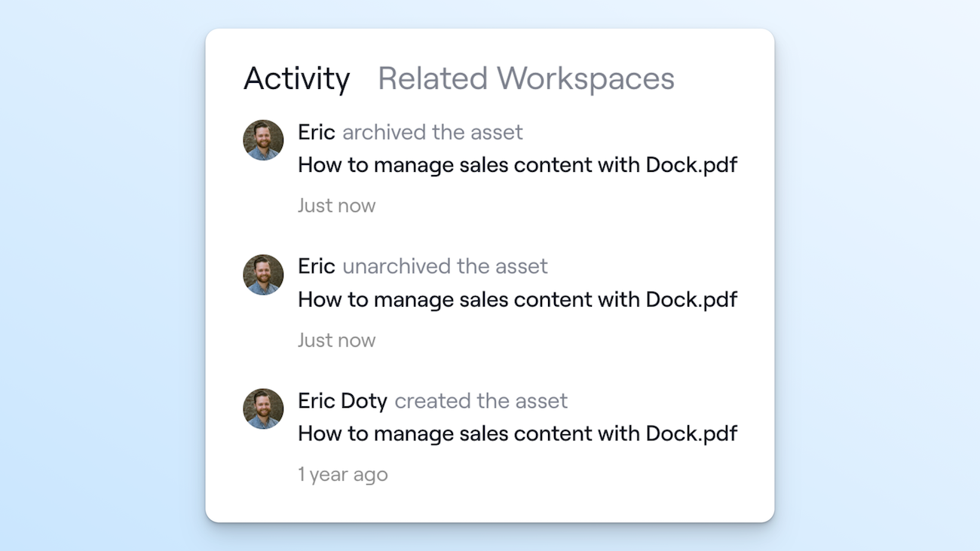980x551 pixels.
Task: Click the "archived the asset" action text
Action: (432, 133)
